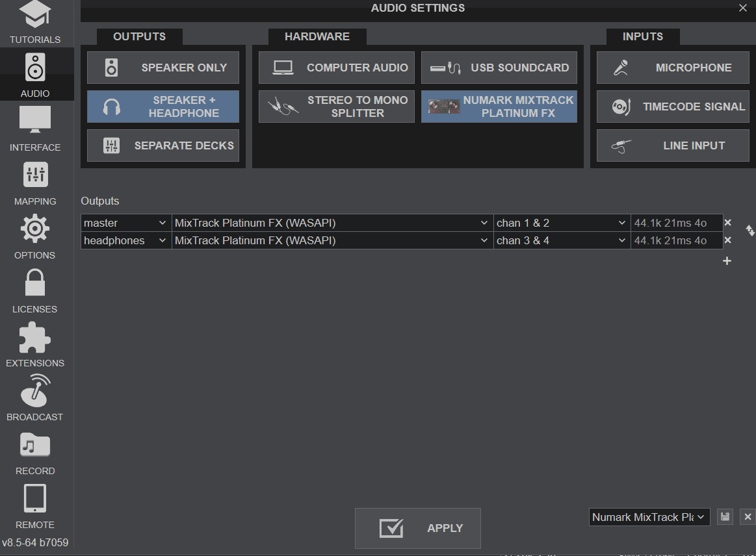Open the Tutorials section icon
This screenshot has width=756, height=556.
coord(34,14)
